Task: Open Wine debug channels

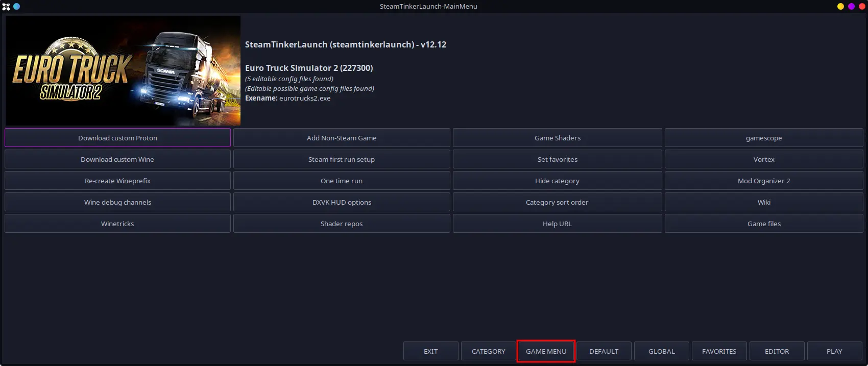Action: tap(117, 202)
